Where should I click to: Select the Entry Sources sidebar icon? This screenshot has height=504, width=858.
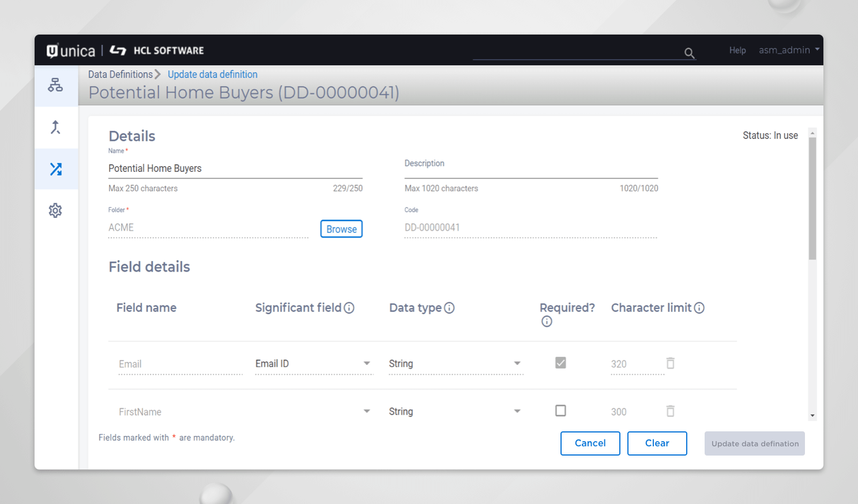point(55,127)
